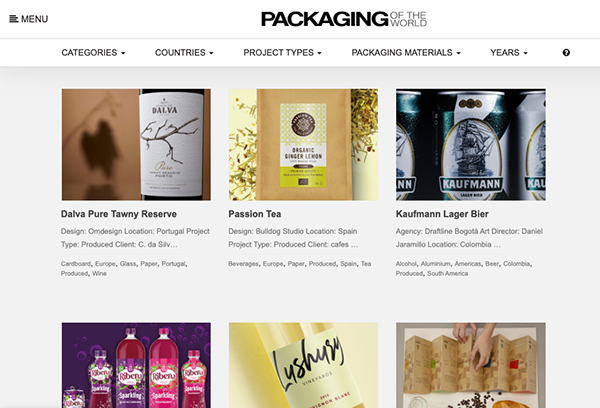Open the Ribena Sparkling bottles image
Screen dimensions: 600x408
tap(136, 365)
